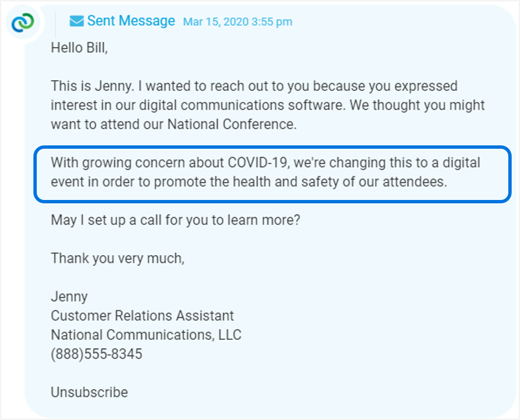Image resolution: width=520 pixels, height=420 pixels.
Task: Click the 'May I set up a call' line
Action: click(175, 220)
